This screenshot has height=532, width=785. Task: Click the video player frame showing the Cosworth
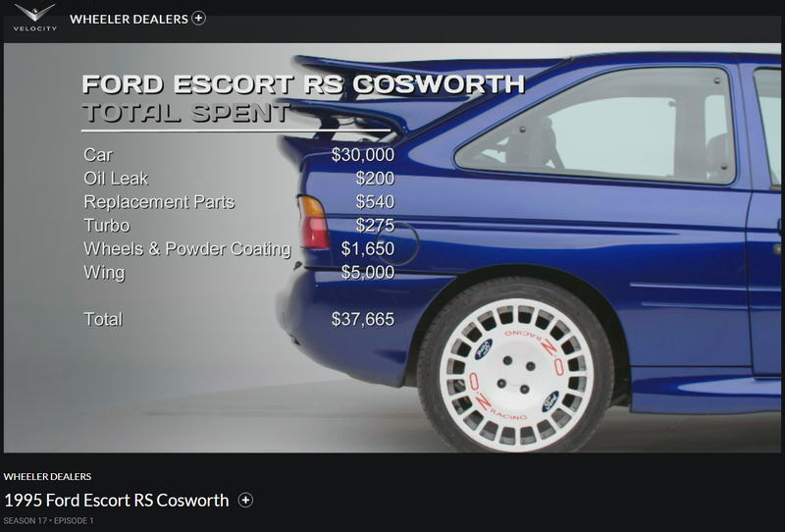392,248
